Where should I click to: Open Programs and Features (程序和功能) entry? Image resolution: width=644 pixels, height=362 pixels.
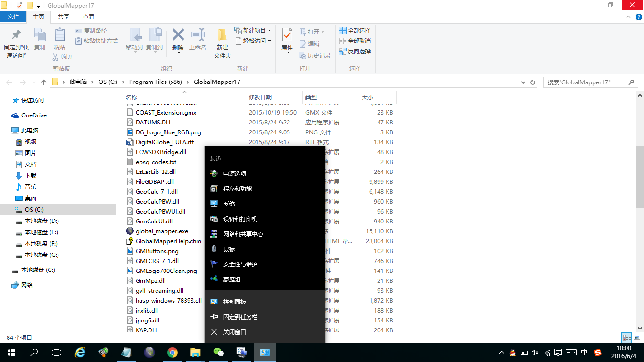click(x=265, y=189)
